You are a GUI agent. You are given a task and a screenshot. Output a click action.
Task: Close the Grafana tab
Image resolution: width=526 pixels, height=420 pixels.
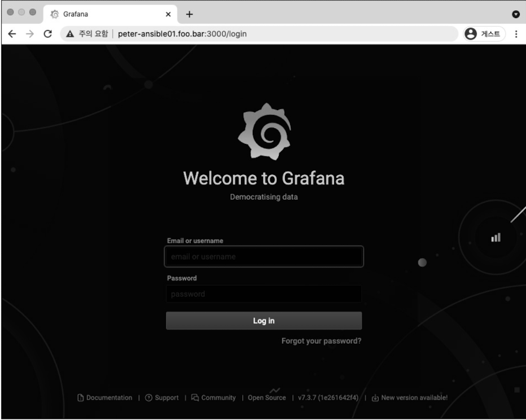(168, 15)
